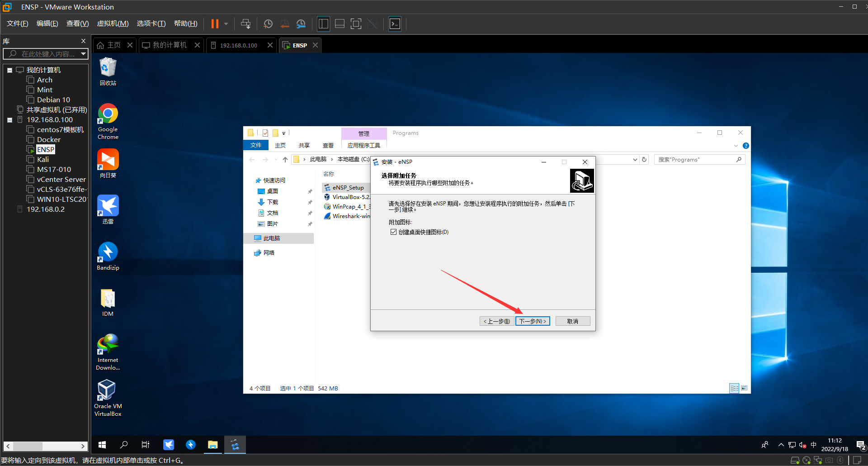Click the VMware pause/suspend button

[215, 24]
